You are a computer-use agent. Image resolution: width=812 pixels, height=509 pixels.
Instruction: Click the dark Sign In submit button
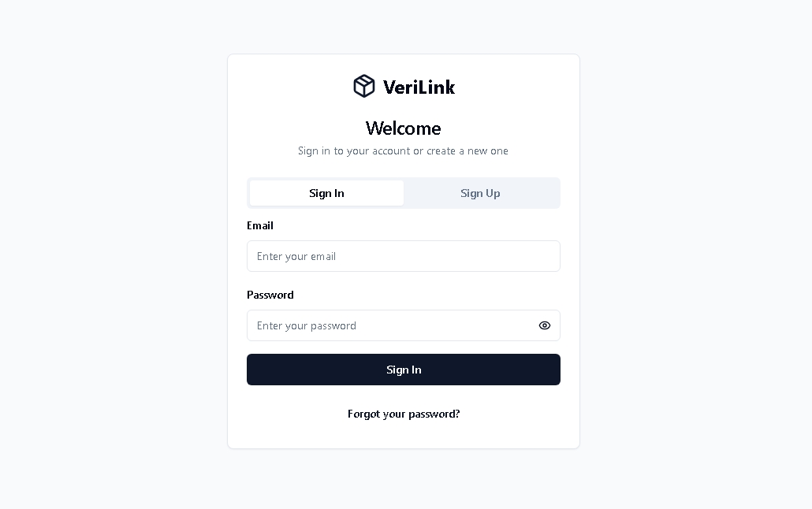pyautogui.click(x=404, y=370)
